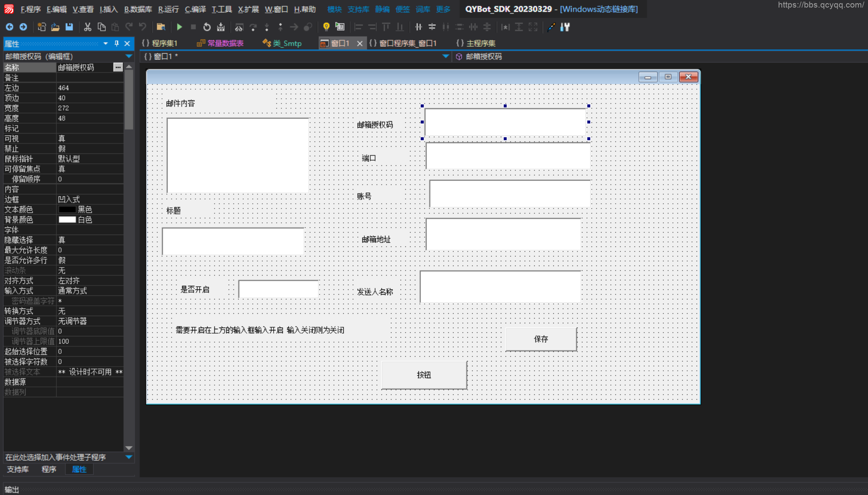Screen dimensions: 868x495
Task: Click the 文本颜色 black color swatch
Action: (x=67, y=210)
